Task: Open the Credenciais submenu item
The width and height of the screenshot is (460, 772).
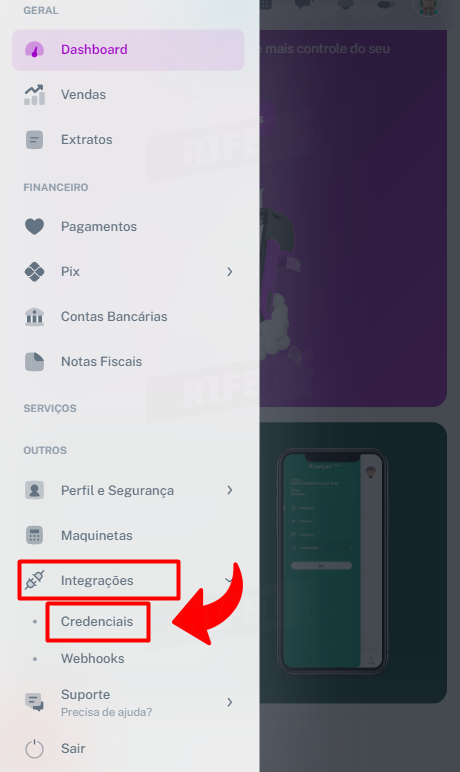Action: 97,621
